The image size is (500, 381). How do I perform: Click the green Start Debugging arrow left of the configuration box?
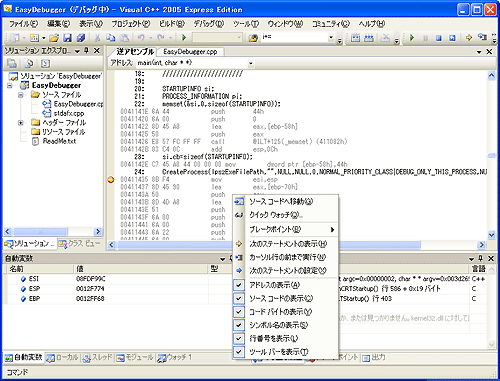(x=184, y=38)
